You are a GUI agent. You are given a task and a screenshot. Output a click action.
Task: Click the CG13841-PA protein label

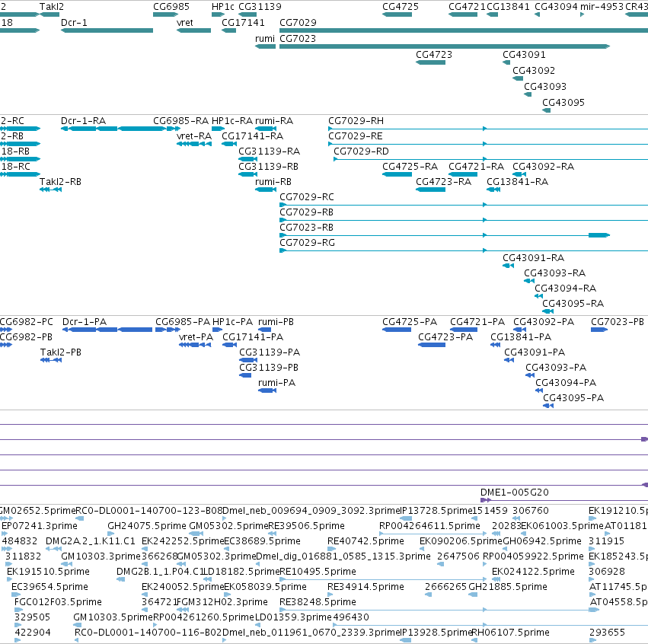pyautogui.click(x=521, y=337)
